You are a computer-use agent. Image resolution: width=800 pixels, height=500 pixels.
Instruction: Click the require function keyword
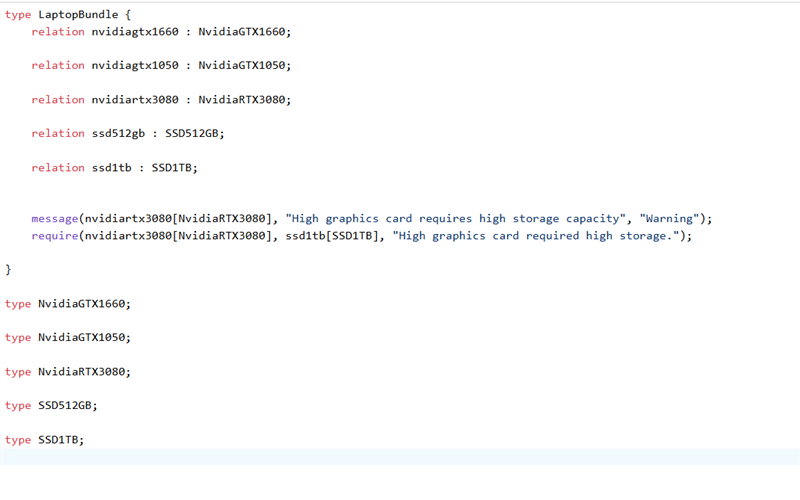[x=57, y=236]
